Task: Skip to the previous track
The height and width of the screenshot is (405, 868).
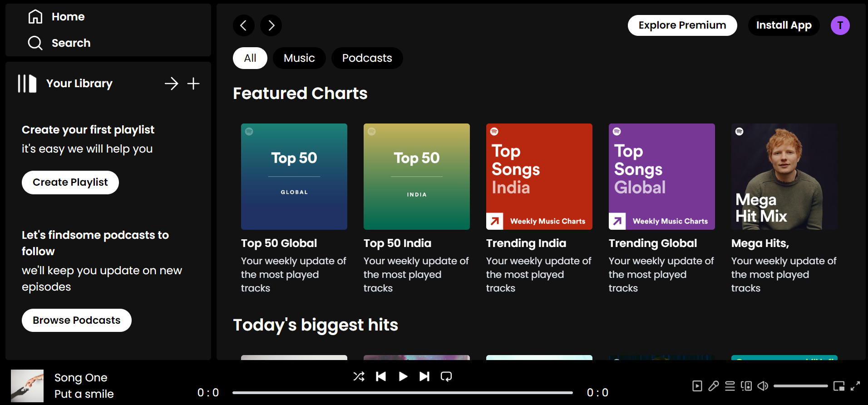Action: 381,376
